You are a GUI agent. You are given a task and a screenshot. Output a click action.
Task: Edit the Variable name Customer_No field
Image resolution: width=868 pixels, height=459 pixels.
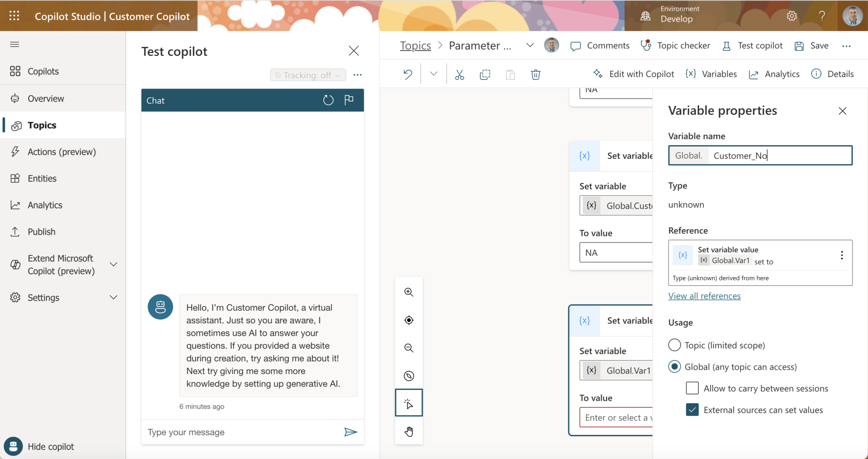(780, 156)
